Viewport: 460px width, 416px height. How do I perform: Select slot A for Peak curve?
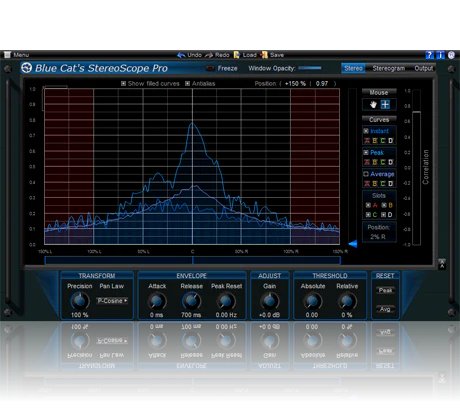[x=367, y=162]
